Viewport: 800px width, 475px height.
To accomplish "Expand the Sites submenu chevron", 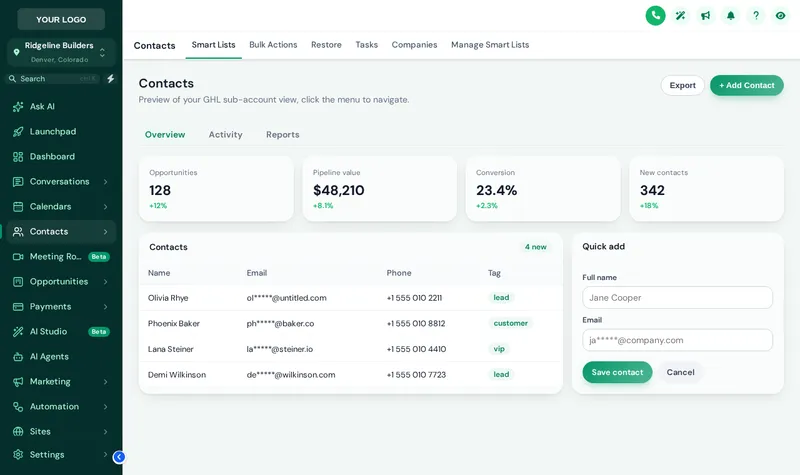I will tap(106, 432).
